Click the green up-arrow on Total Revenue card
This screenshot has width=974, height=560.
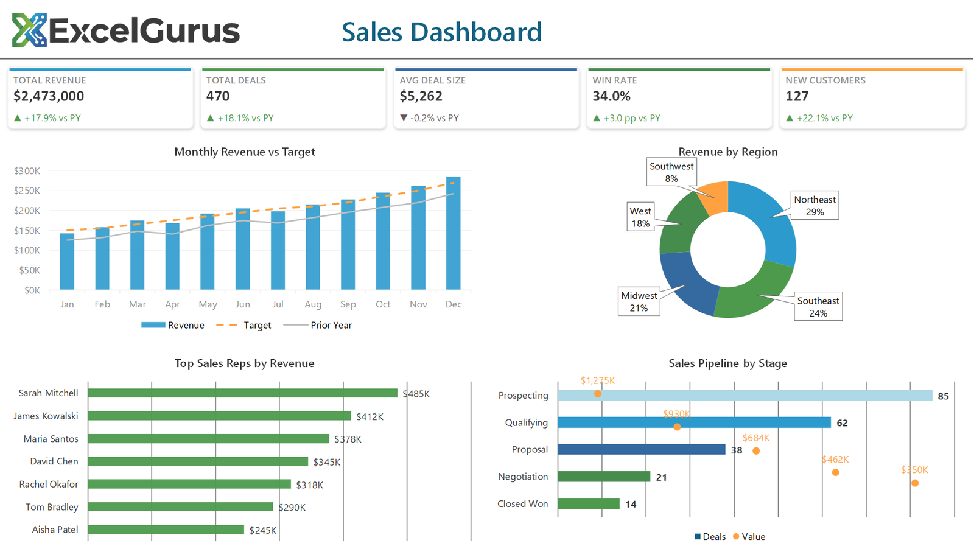coord(18,118)
